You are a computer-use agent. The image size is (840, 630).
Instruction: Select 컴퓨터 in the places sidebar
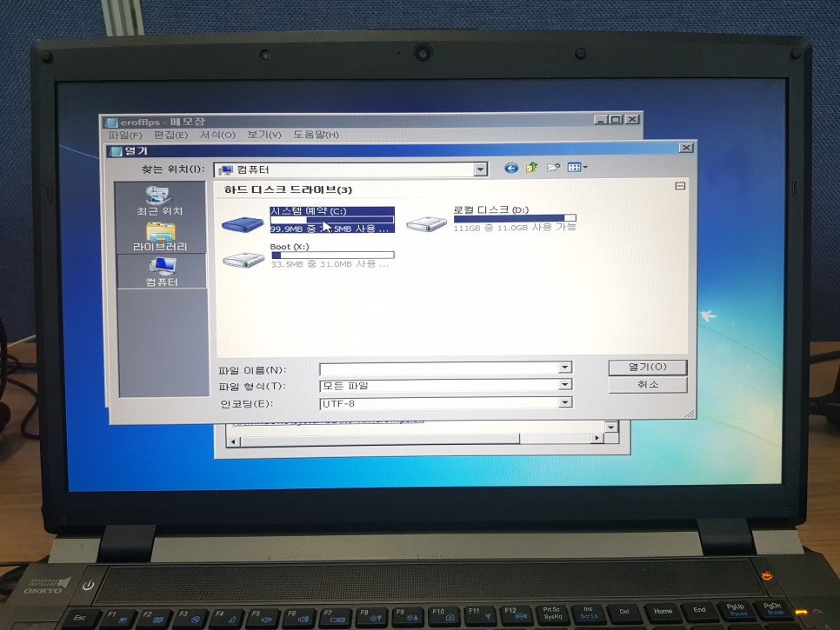(161, 271)
